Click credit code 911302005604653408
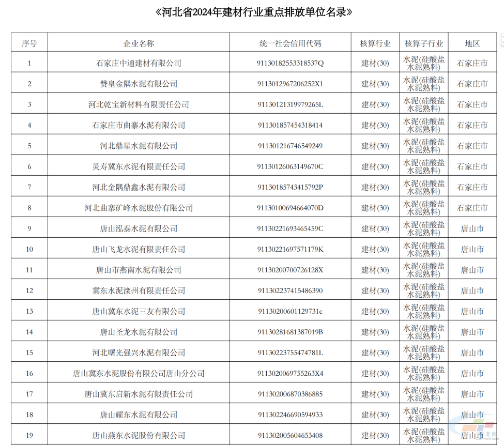The height and width of the screenshot is (445, 504). pyautogui.click(x=290, y=435)
